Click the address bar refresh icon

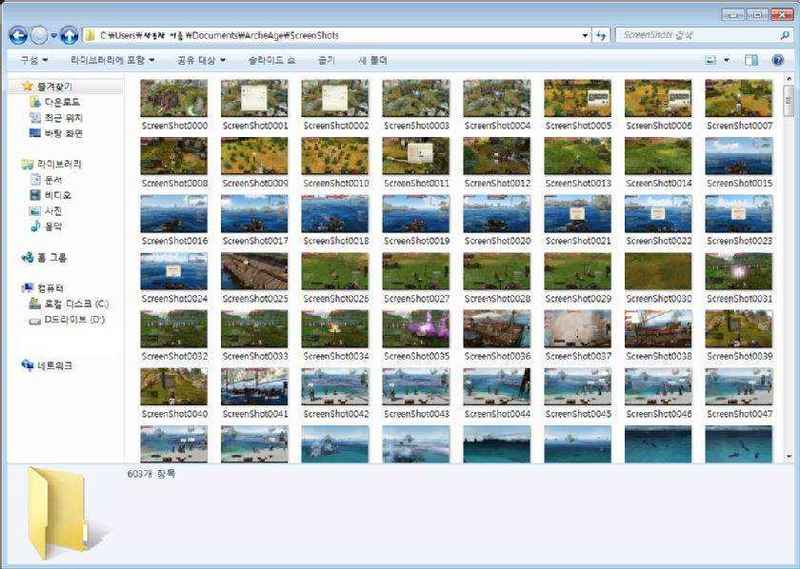point(601,35)
